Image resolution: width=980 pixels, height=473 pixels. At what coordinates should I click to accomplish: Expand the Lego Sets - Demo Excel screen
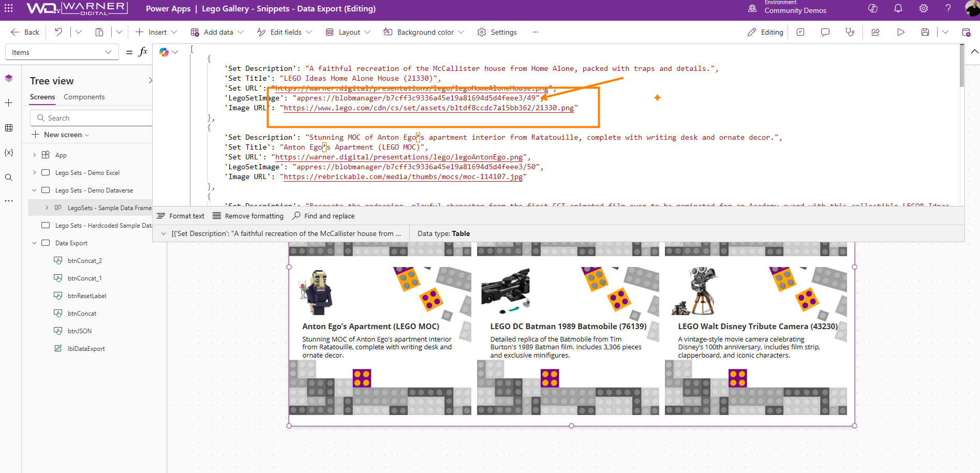(x=34, y=172)
